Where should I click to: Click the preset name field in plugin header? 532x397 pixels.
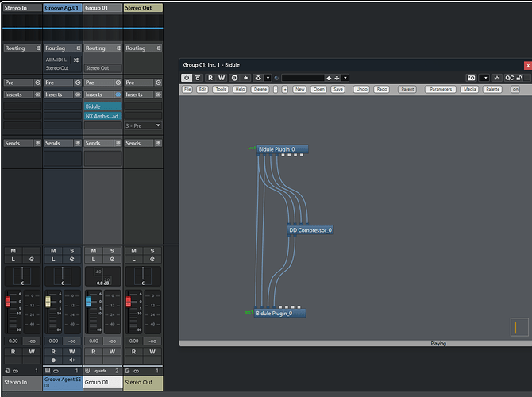[303, 78]
